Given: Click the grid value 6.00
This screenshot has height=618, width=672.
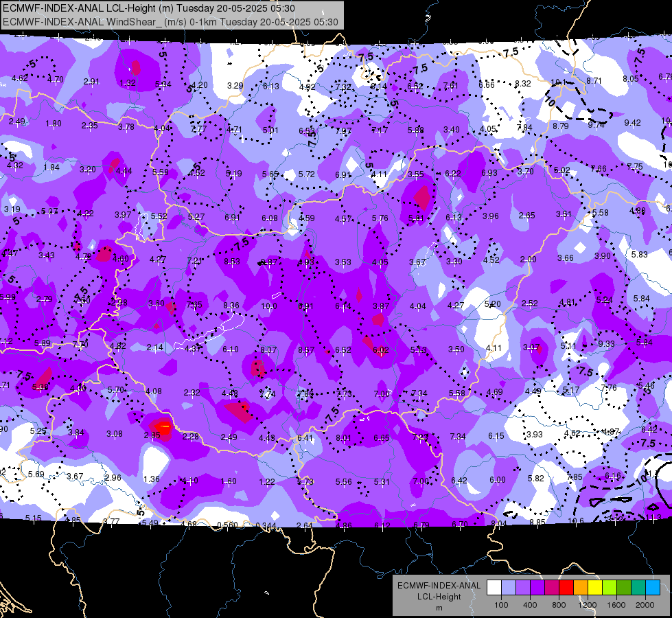Looking at the screenshot, I should pos(498,480).
